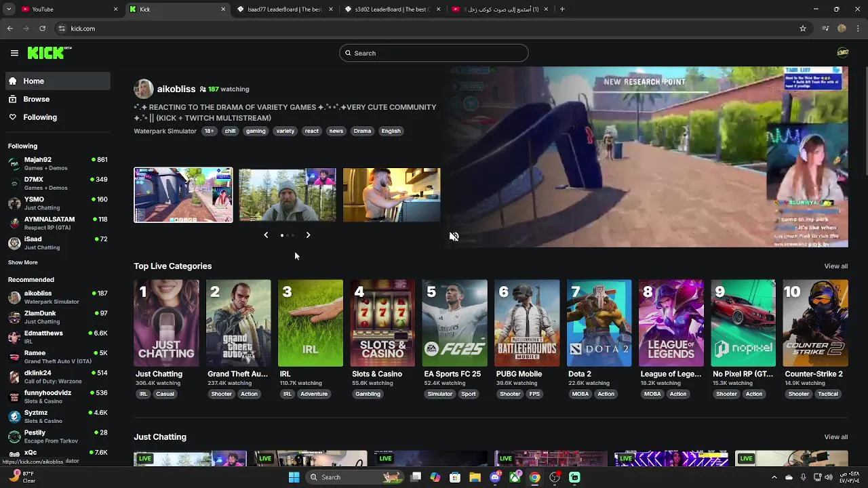Open aikobliss avatar in featured header

(x=143, y=89)
